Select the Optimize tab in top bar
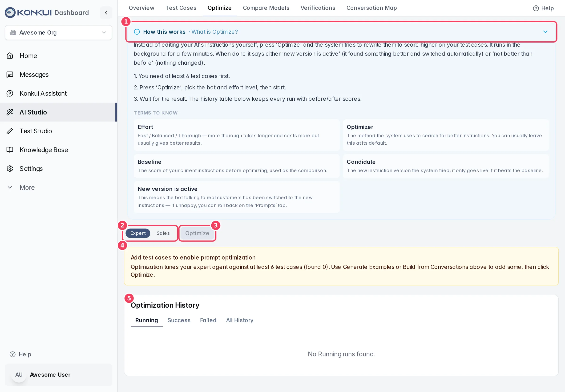The image size is (565, 392). click(220, 8)
